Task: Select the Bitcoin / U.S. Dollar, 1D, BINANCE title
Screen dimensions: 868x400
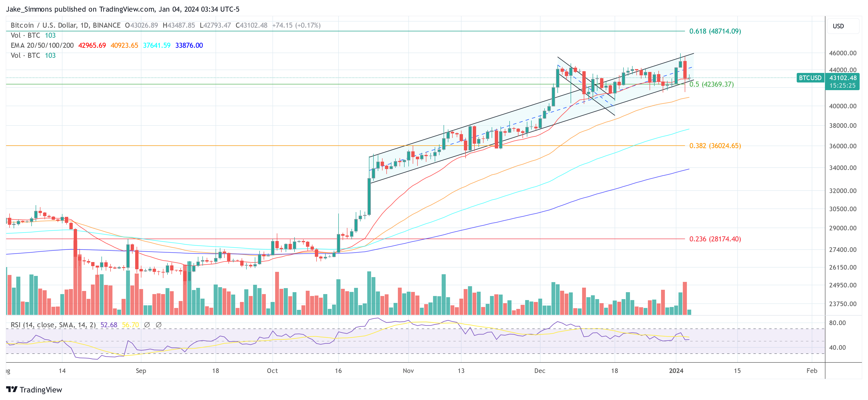Action: (x=66, y=25)
